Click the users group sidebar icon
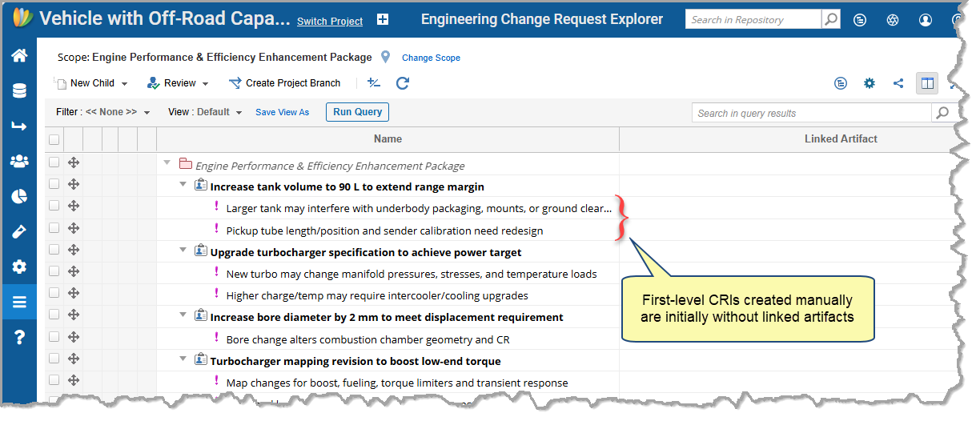 coord(18,162)
